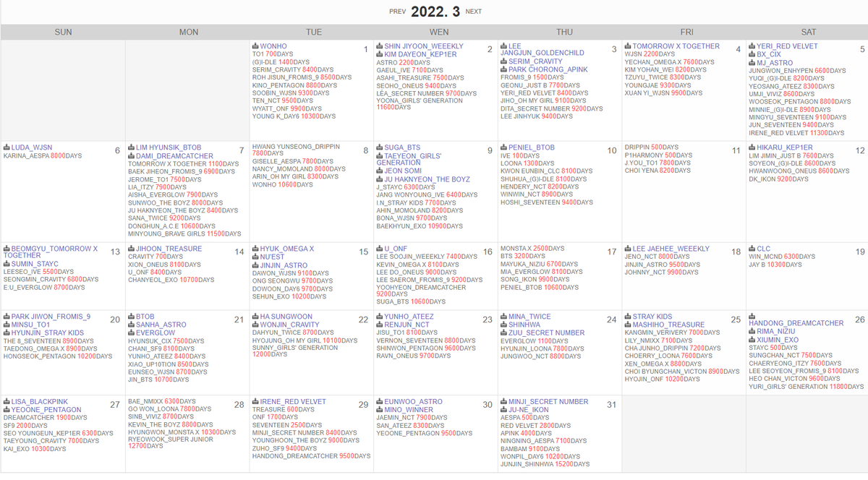Open the JU HAKNYEON_THE BOYZ birthday link

pos(427,179)
